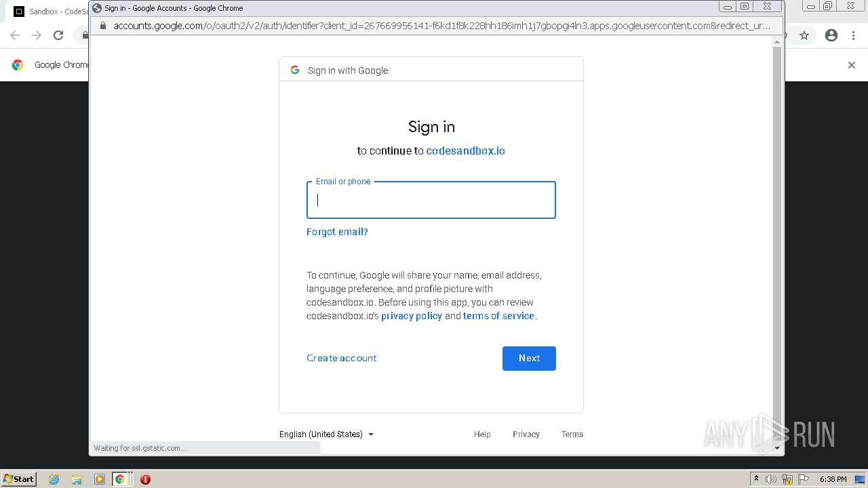Dismiss the Google Chrome notification bar

(x=852, y=65)
